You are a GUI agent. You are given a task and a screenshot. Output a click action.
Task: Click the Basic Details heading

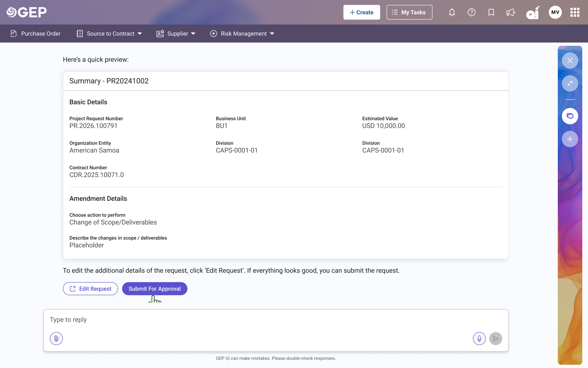tap(88, 102)
